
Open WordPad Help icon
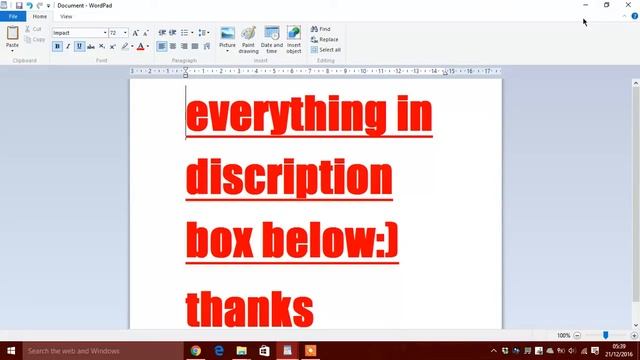635,16
